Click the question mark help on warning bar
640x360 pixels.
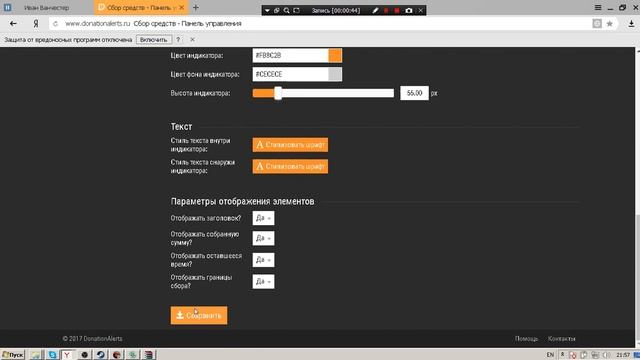[178, 40]
